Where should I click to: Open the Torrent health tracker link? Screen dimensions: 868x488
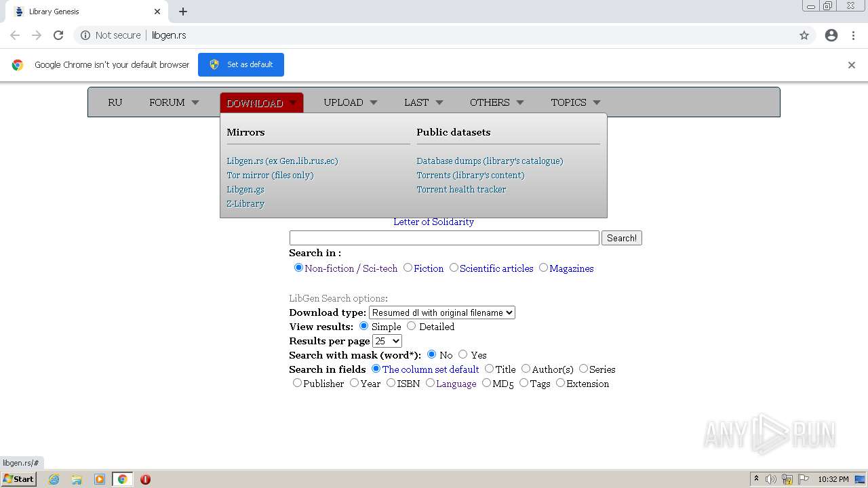tap(461, 190)
